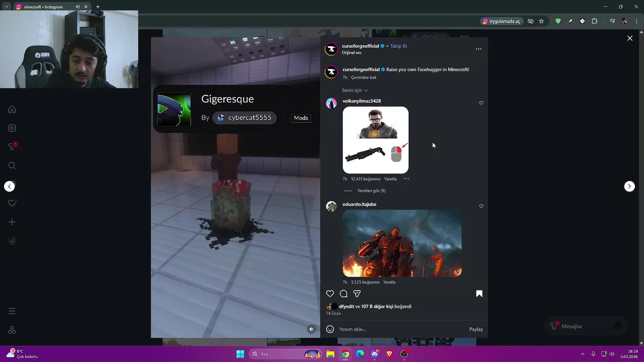This screenshot has height=362, width=644.
Task: Like eduardo.itajuba's comment
Action: pos(481,206)
